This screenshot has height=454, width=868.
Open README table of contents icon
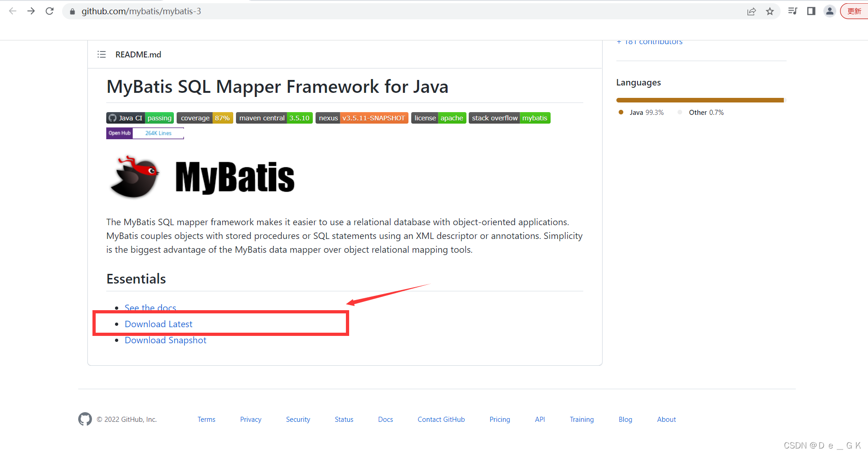102,54
